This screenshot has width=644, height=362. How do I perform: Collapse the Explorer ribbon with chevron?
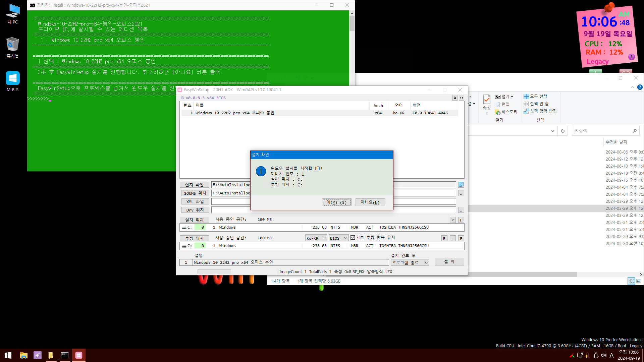pos(633,87)
